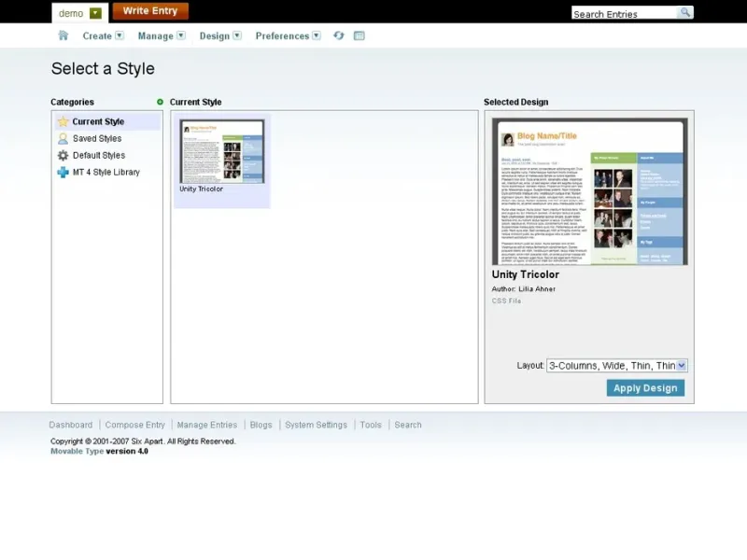Screen dimensions: 747x560
Task: Click the Blogs footer link
Action: [x=261, y=425]
